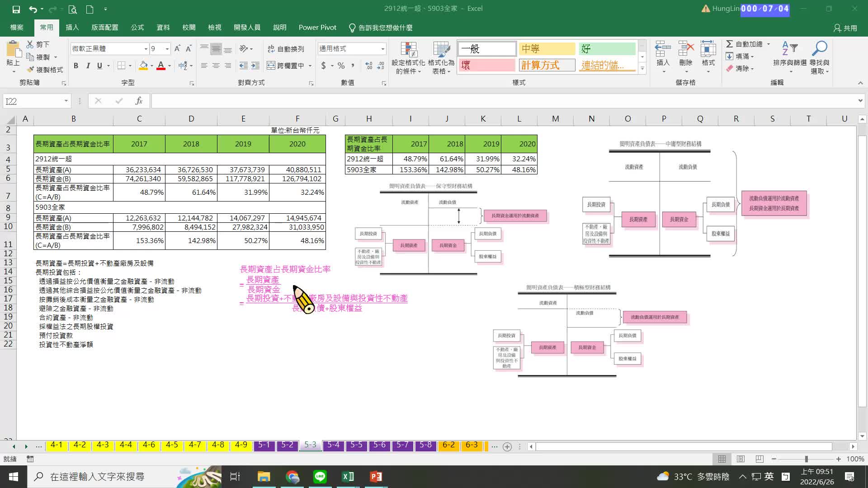868x488 pixels.
Task: Open the number format dropdown (通用格式)
Action: [x=383, y=49]
